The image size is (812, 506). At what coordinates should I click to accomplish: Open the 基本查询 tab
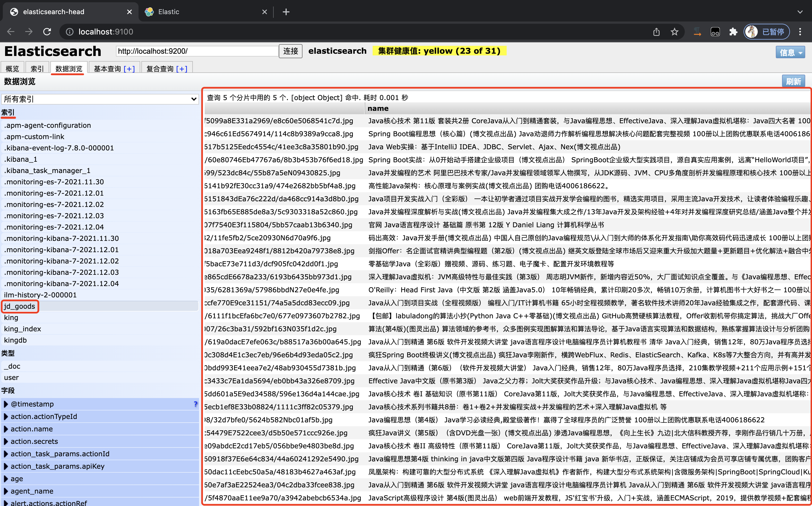(x=107, y=69)
